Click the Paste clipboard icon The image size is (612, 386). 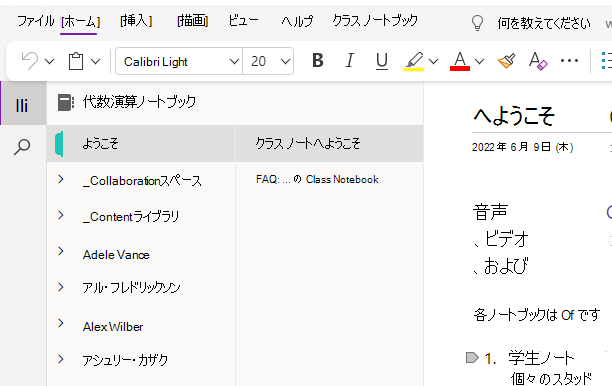coord(76,61)
